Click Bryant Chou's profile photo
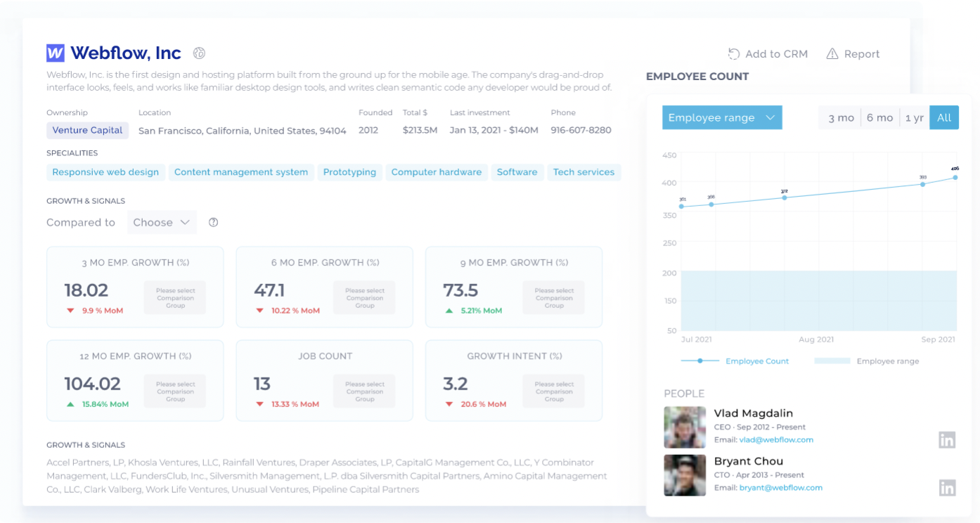 coord(685,475)
